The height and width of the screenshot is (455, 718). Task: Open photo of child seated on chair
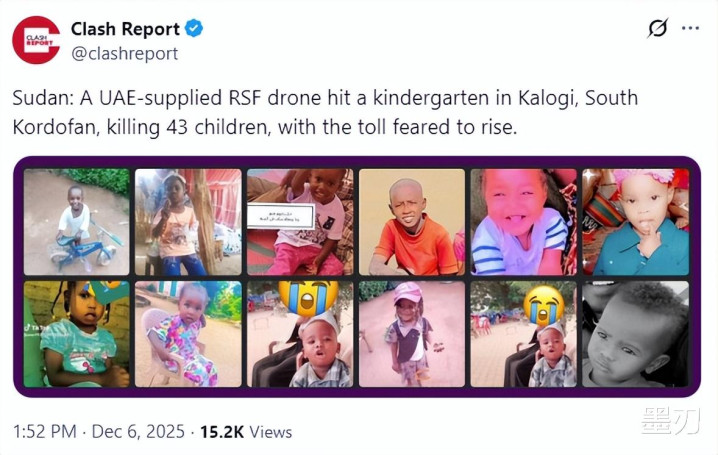pyautogui.click(x=188, y=334)
